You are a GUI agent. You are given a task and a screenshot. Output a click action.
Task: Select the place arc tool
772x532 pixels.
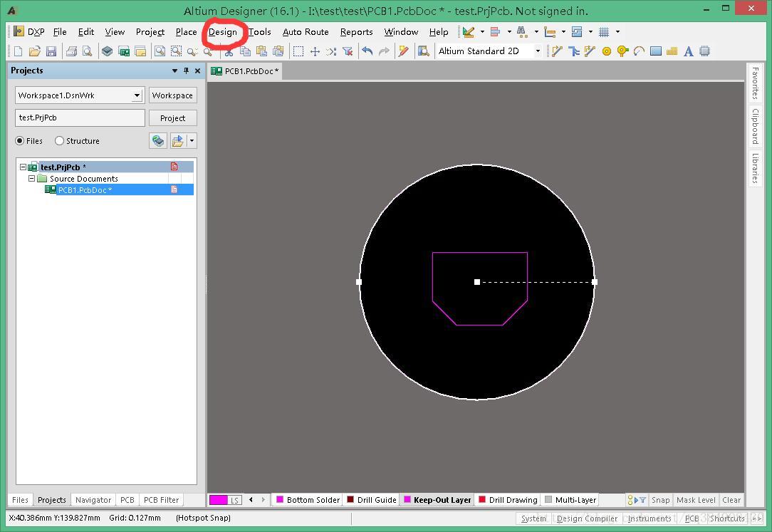(639, 51)
